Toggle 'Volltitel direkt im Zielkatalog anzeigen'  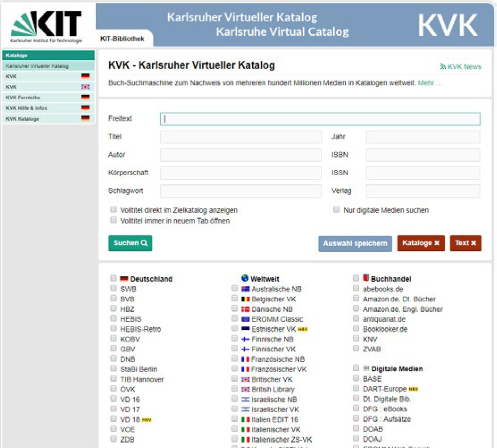tap(113, 209)
